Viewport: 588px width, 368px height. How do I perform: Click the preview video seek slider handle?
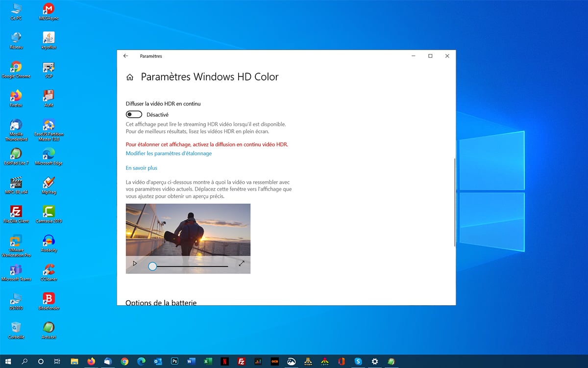[x=152, y=266]
